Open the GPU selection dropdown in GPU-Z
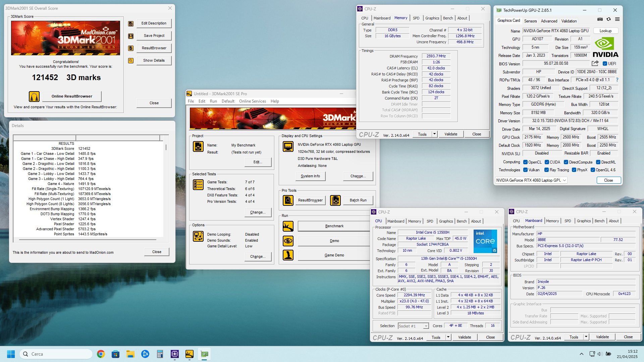Viewport: 644px width, 362px height. pyautogui.click(x=531, y=180)
